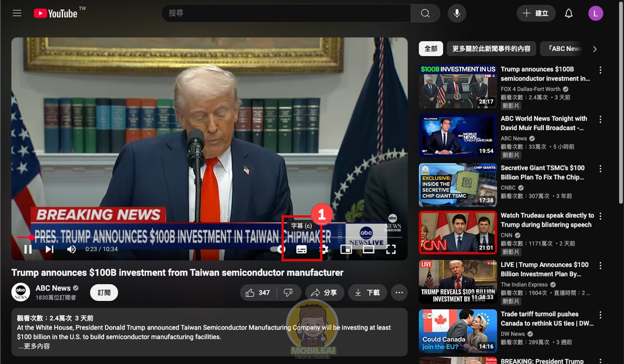Screen dimensions: 624x364
Task: Open the ABC News channel avatar
Action: (x=21, y=292)
